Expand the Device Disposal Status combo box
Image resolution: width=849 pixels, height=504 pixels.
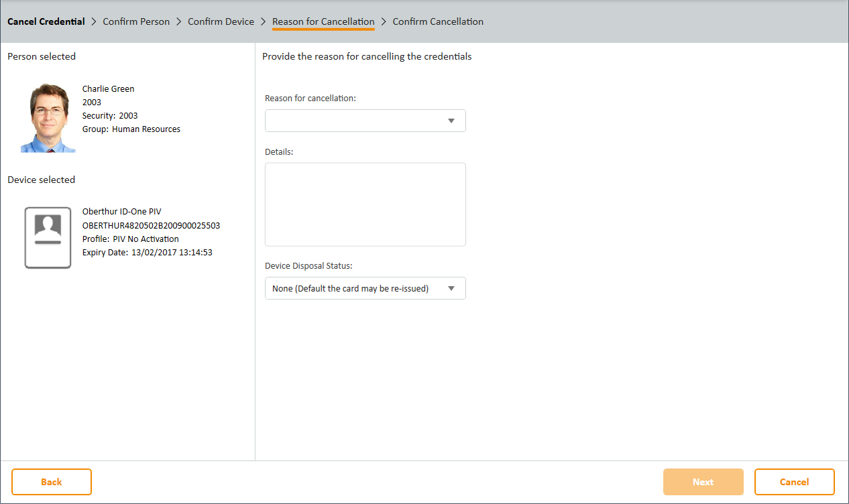click(x=365, y=289)
